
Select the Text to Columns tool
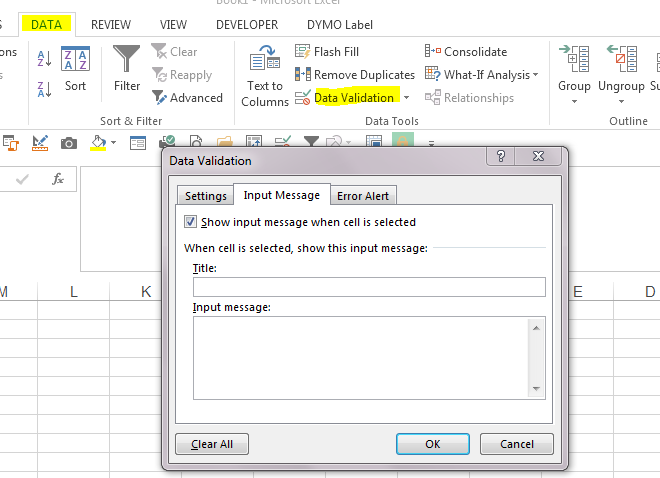click(x=265, y=75)
